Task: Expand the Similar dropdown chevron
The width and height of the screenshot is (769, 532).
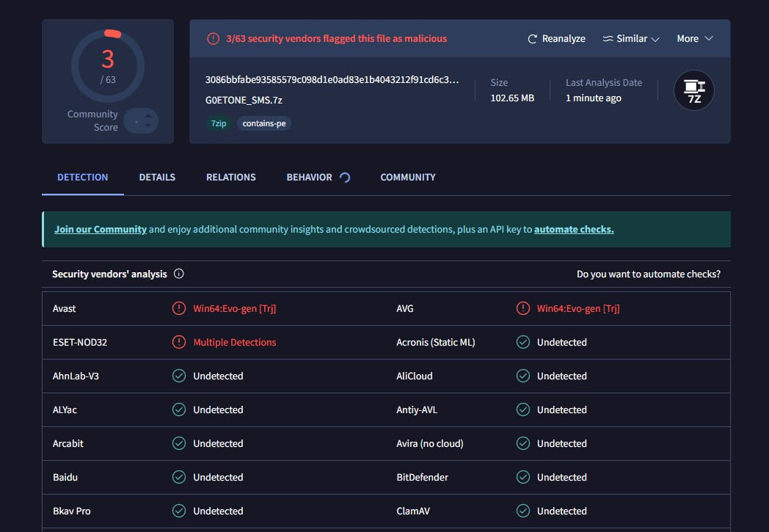Action: pyautogui.click(x=655, y=39)
